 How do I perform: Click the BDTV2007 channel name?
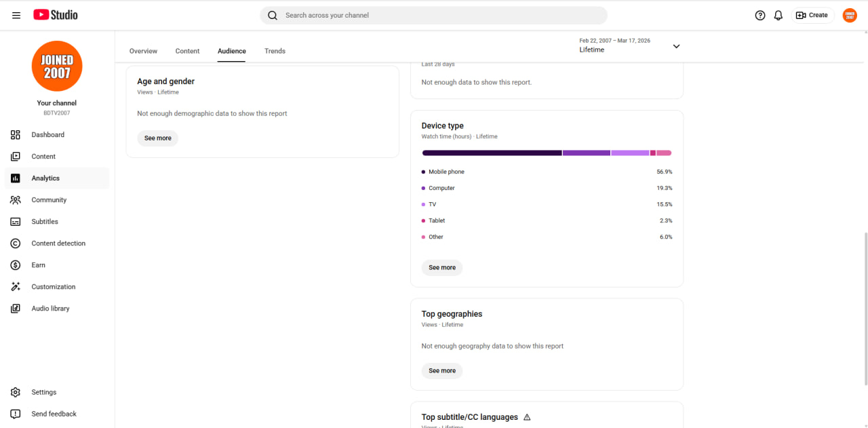point(57,113)
